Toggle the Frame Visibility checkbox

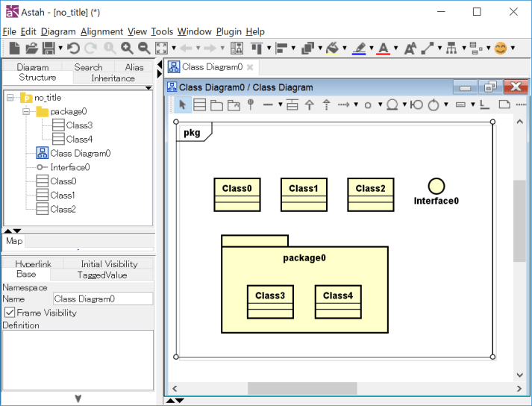10,313
